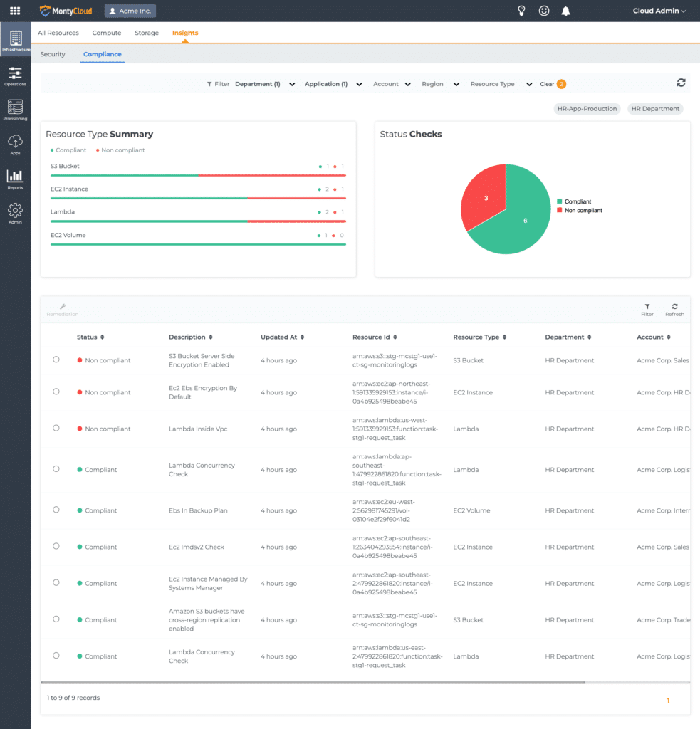Open Reports in the sidebar
Viewport: 700px width, 729px height.
[15, 179]
